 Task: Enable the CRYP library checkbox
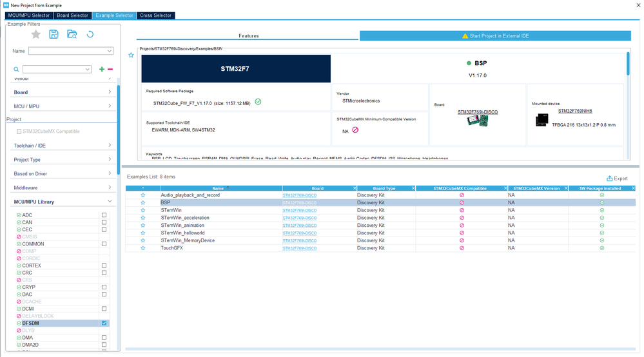(104, 287)
